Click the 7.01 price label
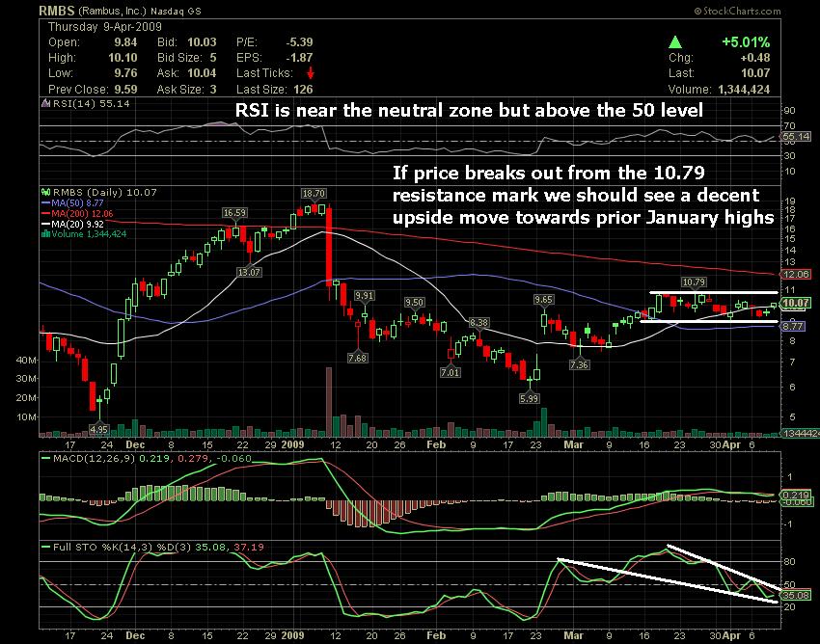Image resolution: width=820 pixels, height=644 pixels. (x=451, y=373)
